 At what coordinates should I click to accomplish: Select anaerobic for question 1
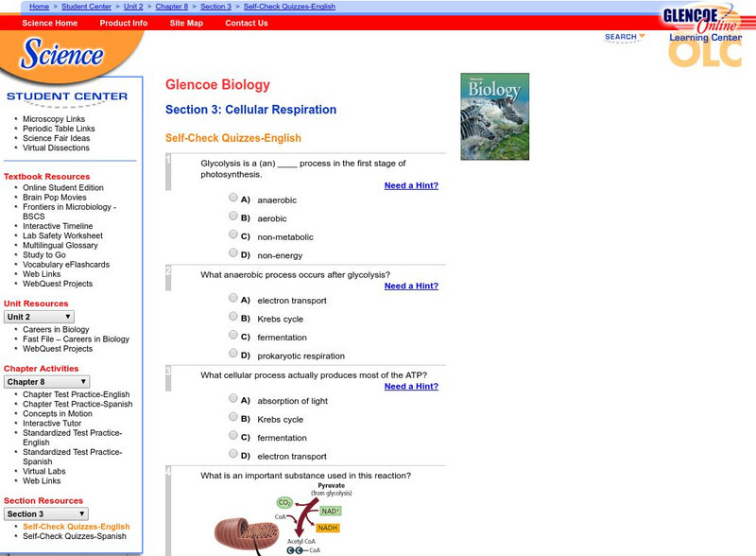click(233, 198)
